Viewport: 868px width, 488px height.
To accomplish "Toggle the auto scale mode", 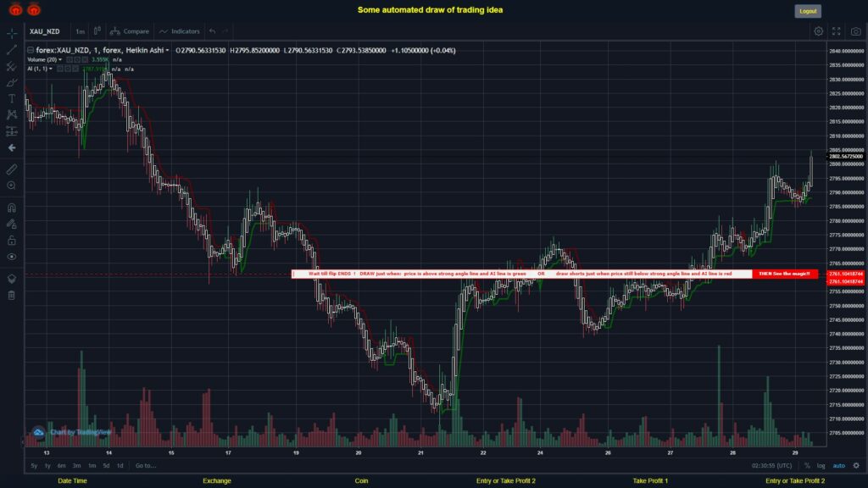I will coord(839,466).
